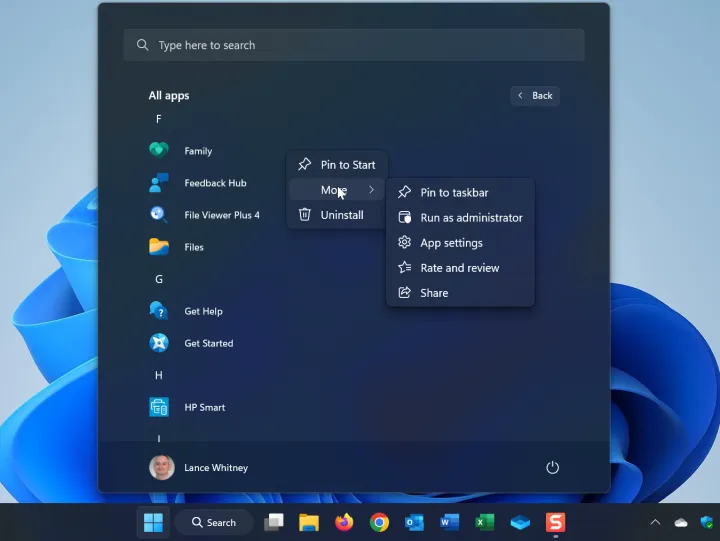This screenshot has width=720, height=541.
Task: Choose Pin to taskbar option
Action: click(454, 193)
